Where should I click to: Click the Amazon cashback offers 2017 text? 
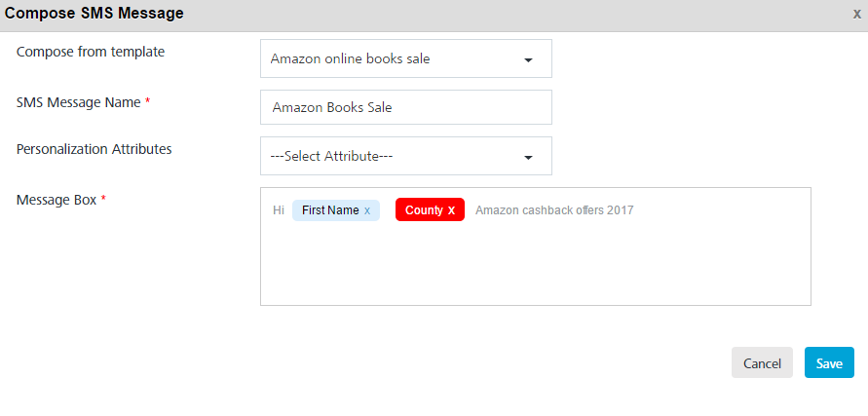coord(554,210)
